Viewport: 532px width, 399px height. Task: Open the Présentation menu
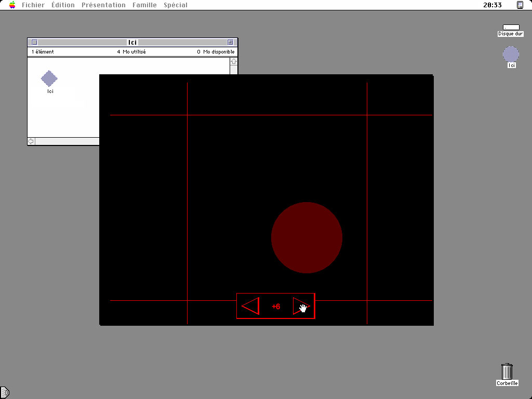coord(103,5)
